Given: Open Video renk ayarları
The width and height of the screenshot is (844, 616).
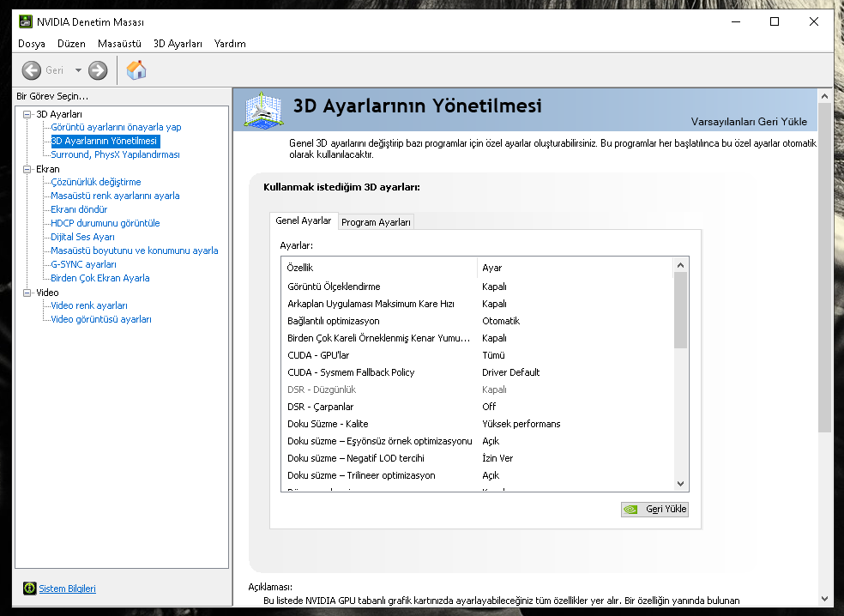Looking at the screenshot, I should (89, 305).
